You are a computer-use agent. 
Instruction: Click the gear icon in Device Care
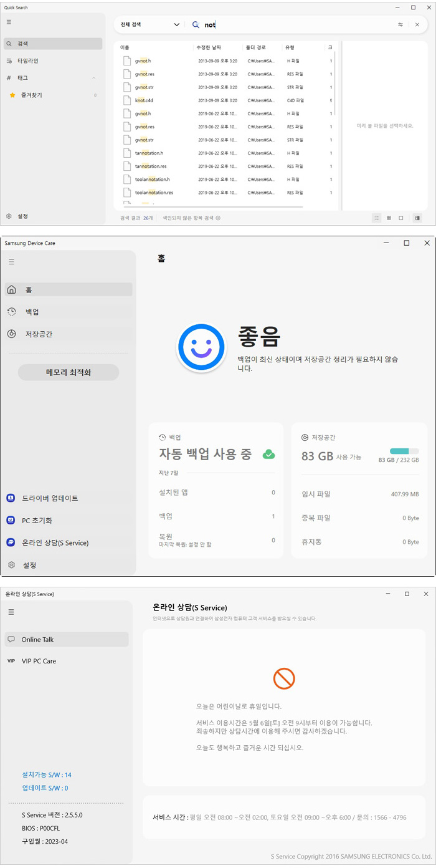pyautogui.click(x=11, y=565)
